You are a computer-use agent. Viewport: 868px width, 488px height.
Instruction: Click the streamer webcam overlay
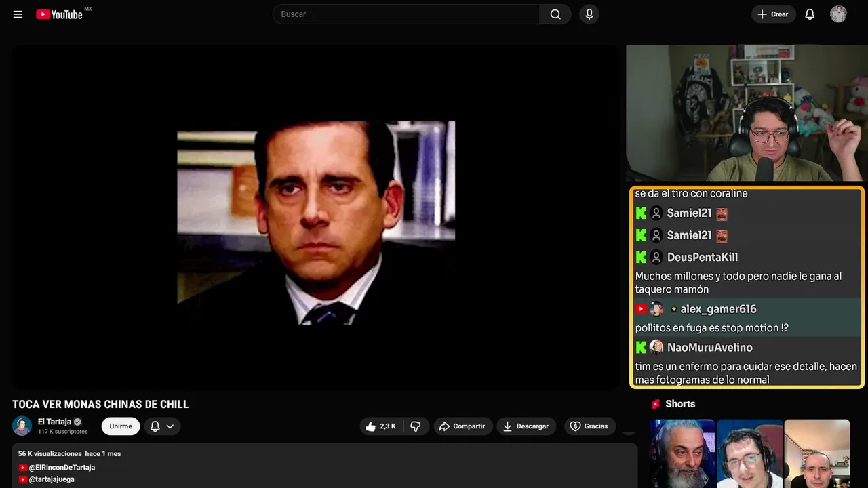tap(747, 113)
